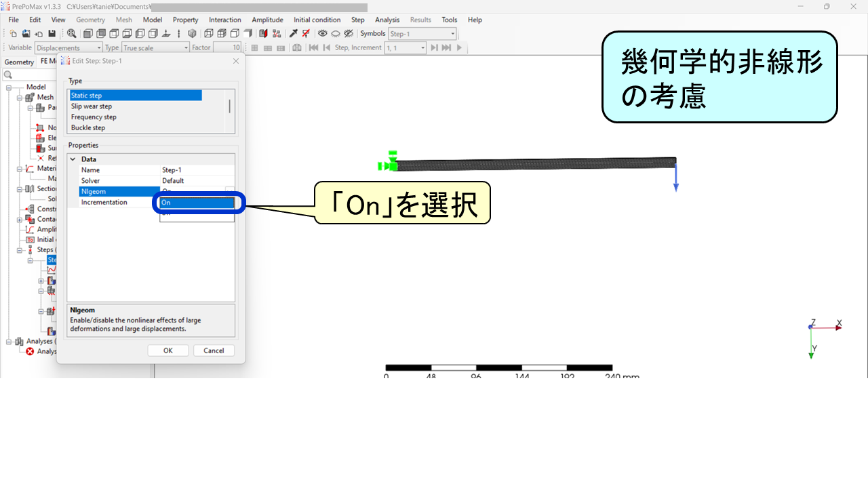Select the second cube standard view icon

tap(101, 33)
